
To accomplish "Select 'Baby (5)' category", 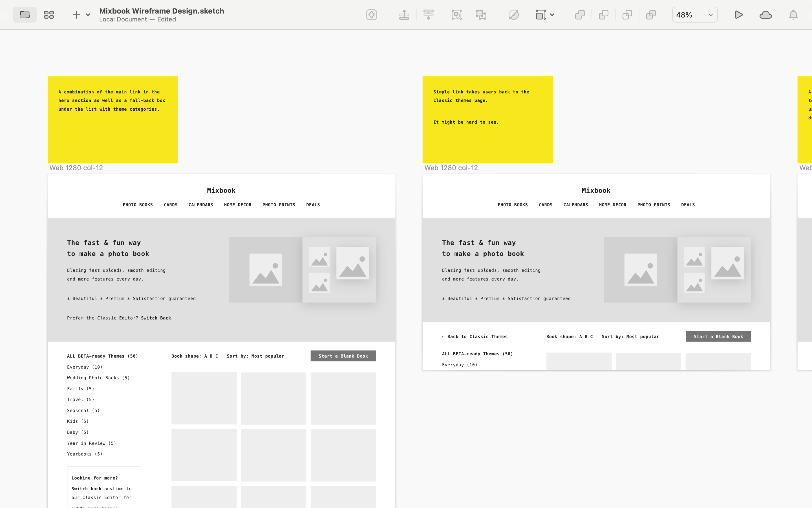I will tap(78, 432).
